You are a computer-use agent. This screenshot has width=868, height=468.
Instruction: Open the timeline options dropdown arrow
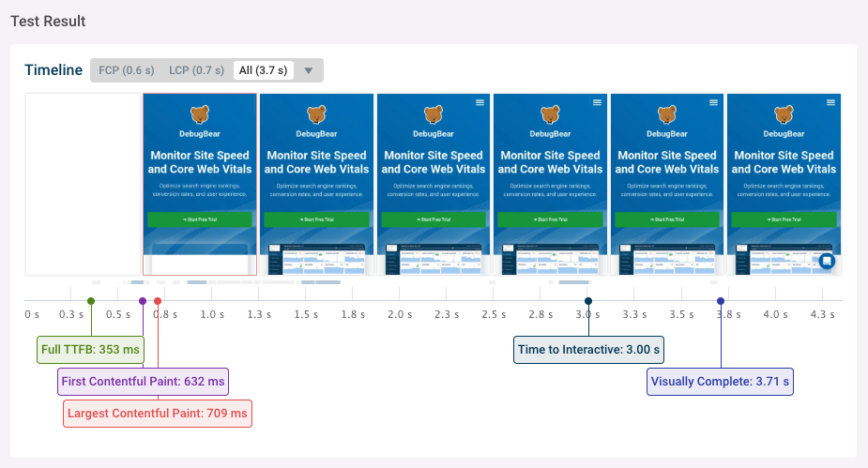(x=309, y=70)
